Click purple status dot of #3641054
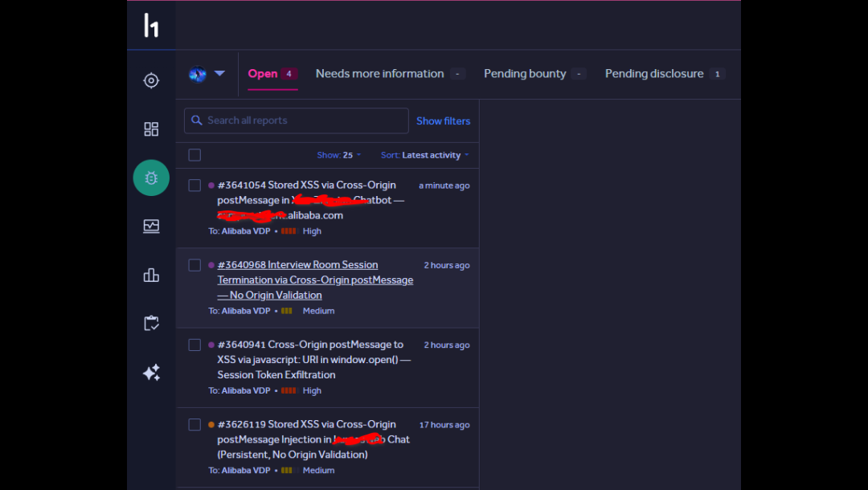This screenshot has height=490, width=868. pos(211,186)
